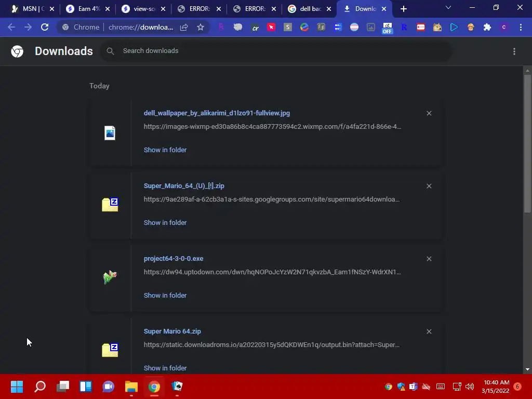Click the googlegroups.com source URL
The image size is (532, 399).
[x=272, y=199]
